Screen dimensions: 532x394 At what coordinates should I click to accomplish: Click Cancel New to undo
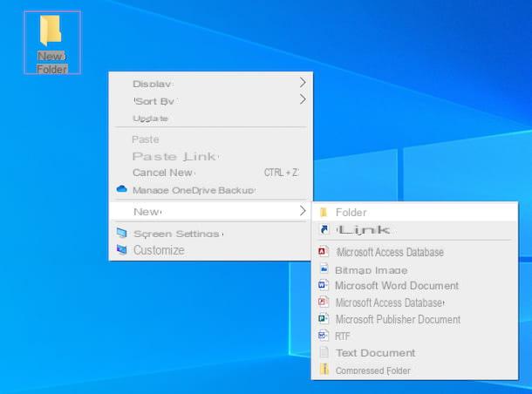tap(162, 173)
